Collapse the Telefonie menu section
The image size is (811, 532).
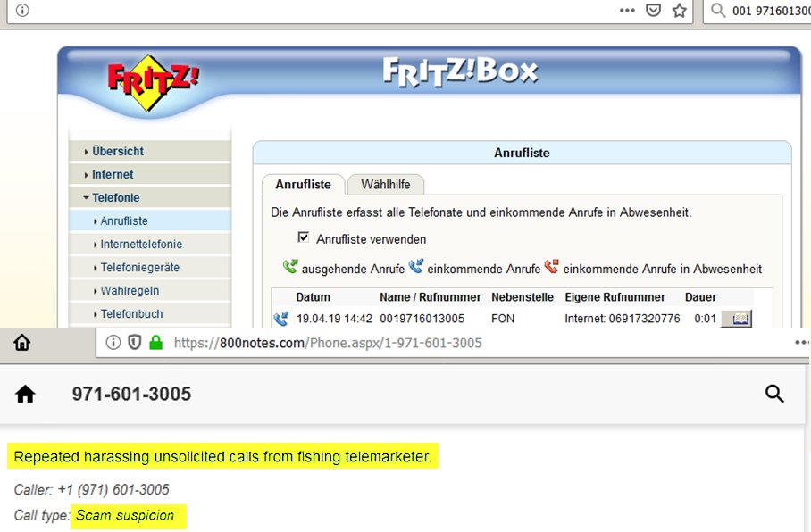pyautogui.click(x=150, y=197)
